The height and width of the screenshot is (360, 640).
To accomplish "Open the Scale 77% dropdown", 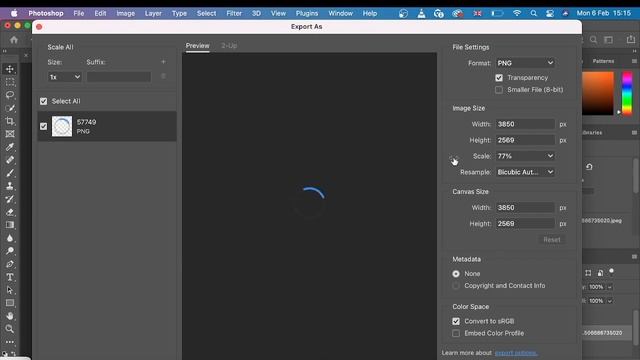I will [525, 156].
